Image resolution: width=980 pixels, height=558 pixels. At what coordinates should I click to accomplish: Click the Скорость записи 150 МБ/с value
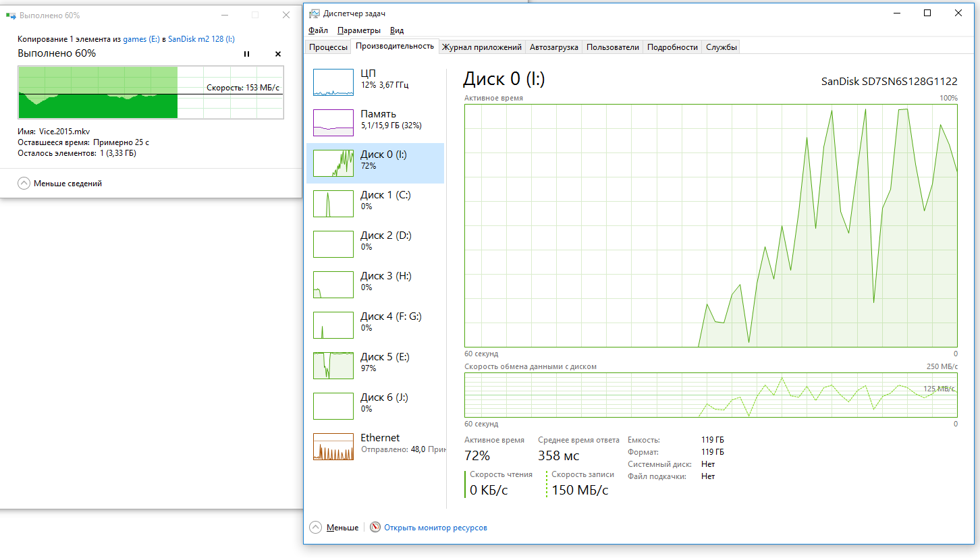pyautogui.click(x=580, y=490)
